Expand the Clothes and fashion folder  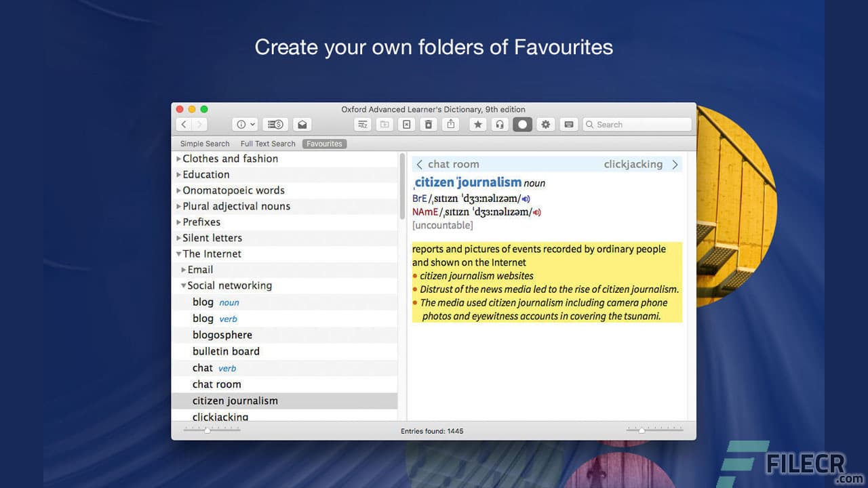(x=178, y=159)
